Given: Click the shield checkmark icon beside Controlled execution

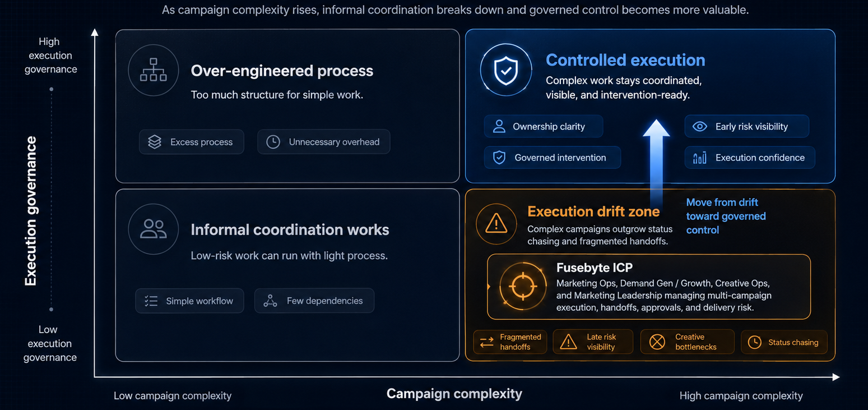Looking at the screenshot, I should [x=505, y=71].
